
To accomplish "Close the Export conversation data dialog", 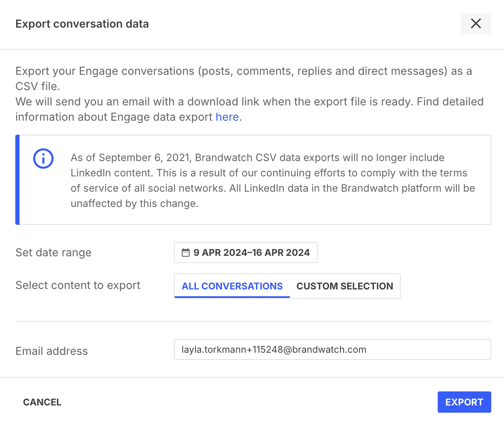I will (476, 23).
